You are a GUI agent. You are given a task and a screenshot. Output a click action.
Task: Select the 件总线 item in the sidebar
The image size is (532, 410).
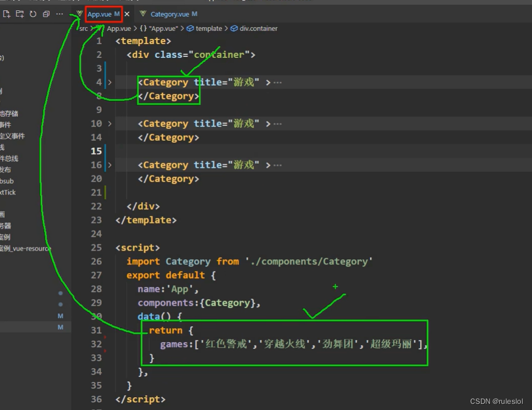(9, 158)
